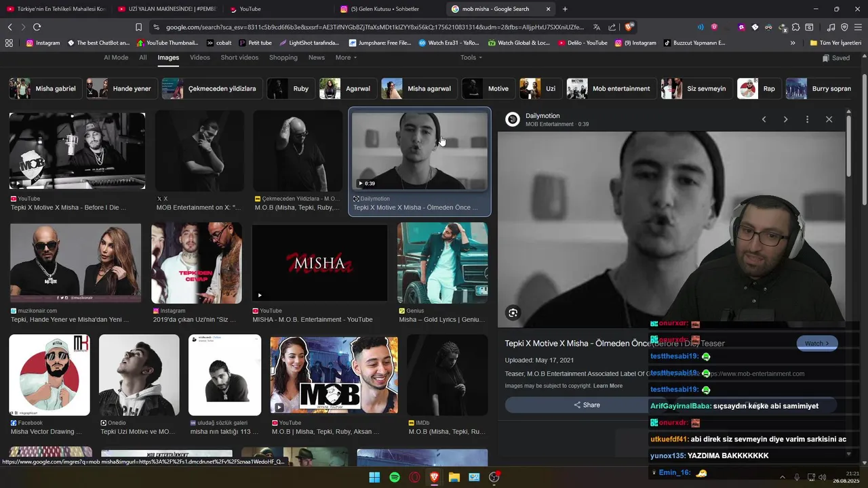868x488 pixels.
Task: Switch to the Shopping tab
Action: pos(283,58)
